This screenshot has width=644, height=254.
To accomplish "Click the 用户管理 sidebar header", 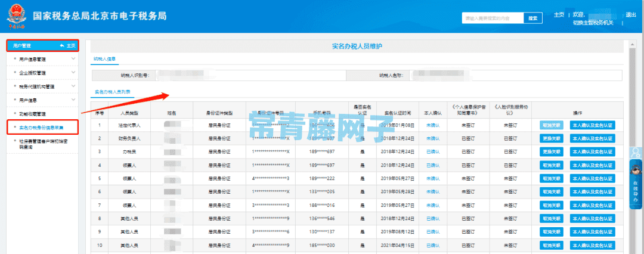I will 43,46.
